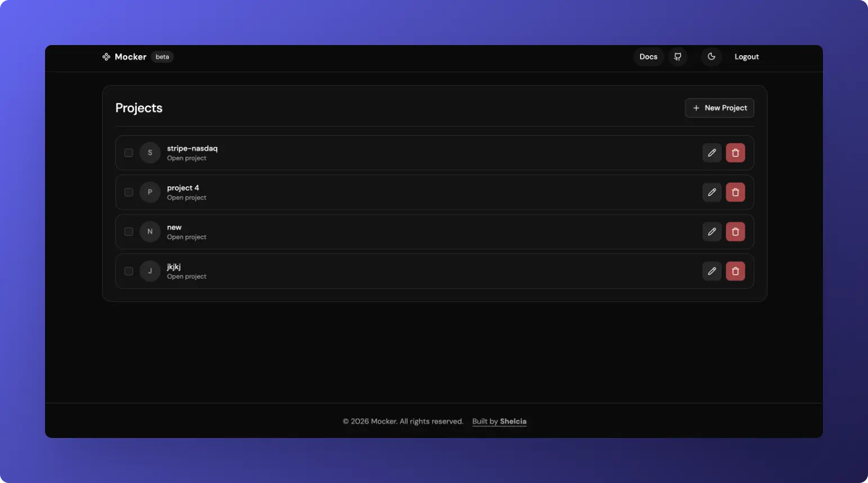Click the beta badge

click(x=162, y=57)
